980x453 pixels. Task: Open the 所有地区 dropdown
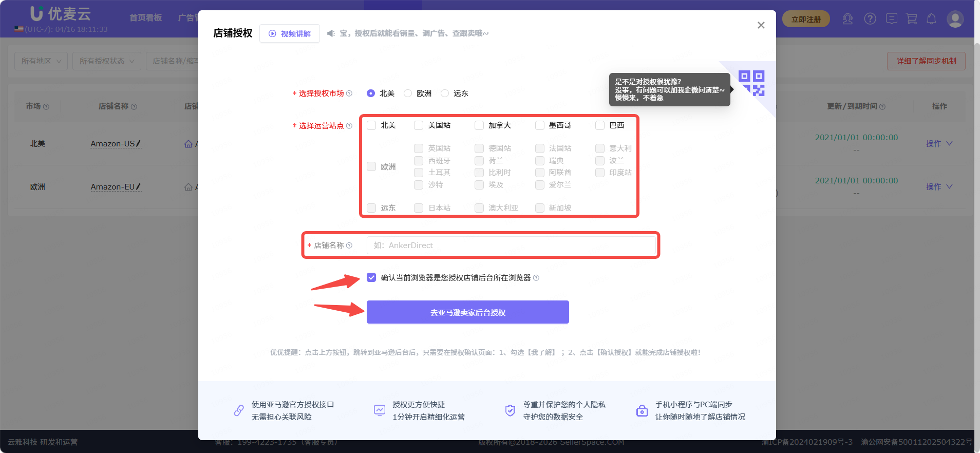click(41, 61)
